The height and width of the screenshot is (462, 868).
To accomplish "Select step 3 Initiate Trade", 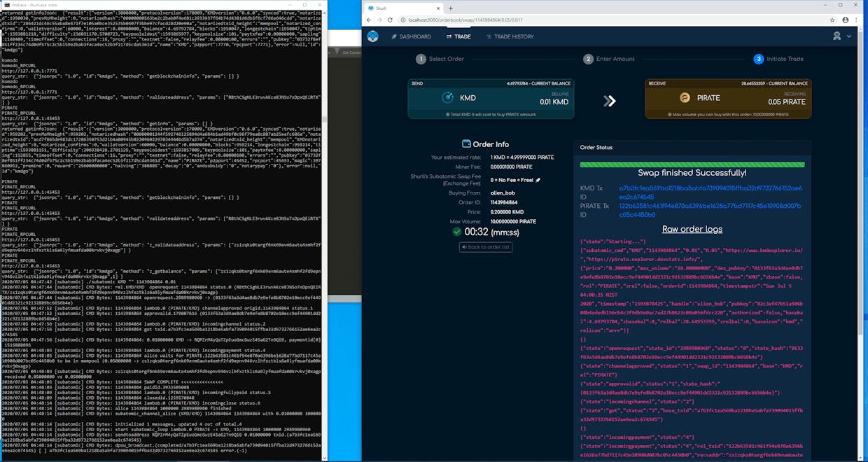I will tap(778, 59).
